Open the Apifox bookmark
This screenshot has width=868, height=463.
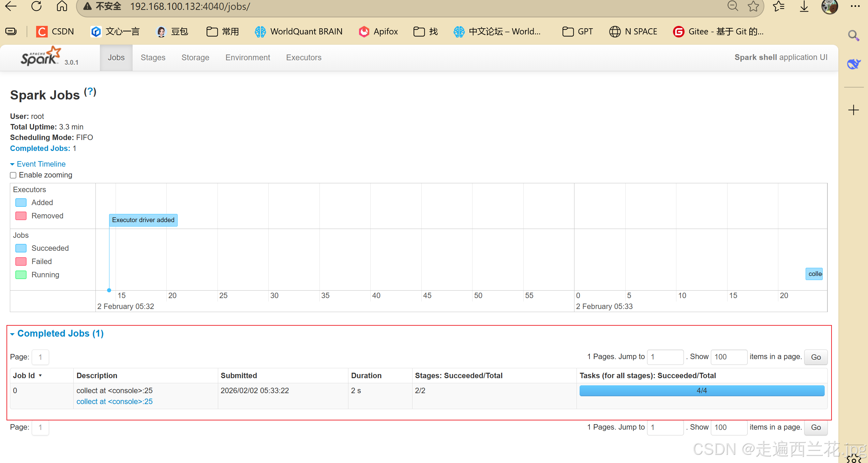tap(378, 32)
